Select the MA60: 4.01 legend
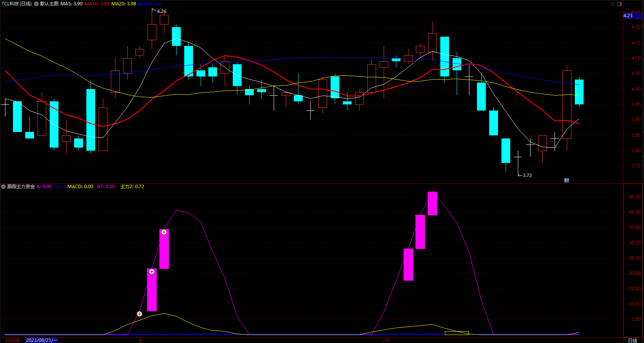This screenshot has height=343, width=644. [150, 4]
